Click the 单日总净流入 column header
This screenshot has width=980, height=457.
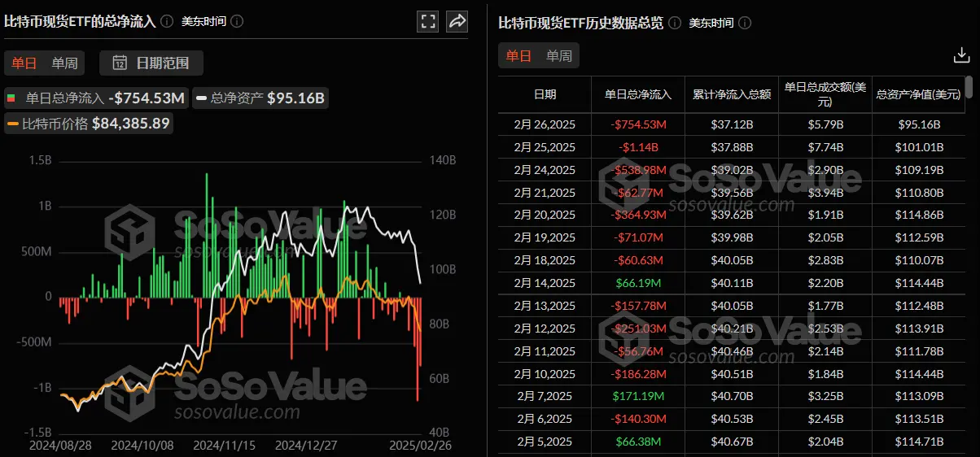[x=638, y=94]
